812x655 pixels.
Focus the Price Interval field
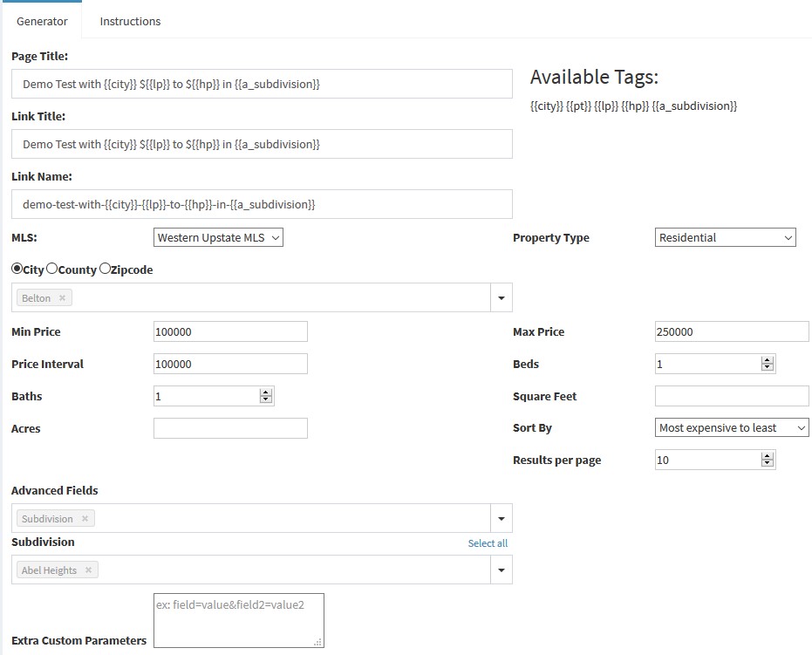(230, 364)
